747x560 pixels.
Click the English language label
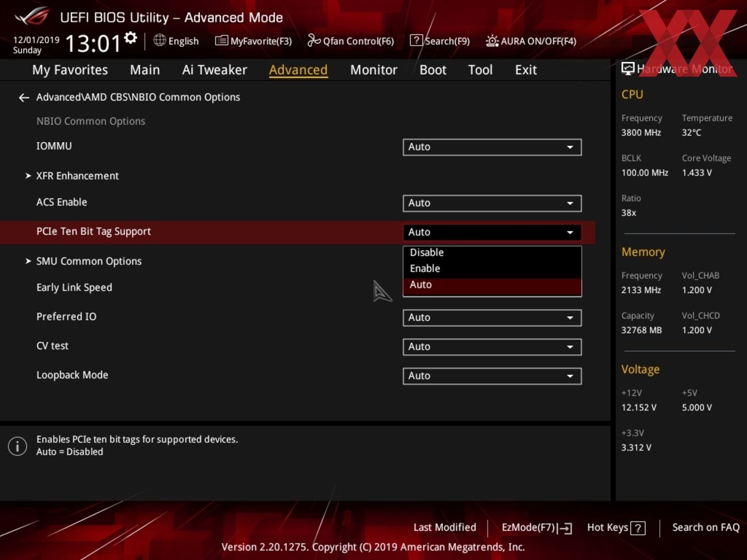(183, 41)
